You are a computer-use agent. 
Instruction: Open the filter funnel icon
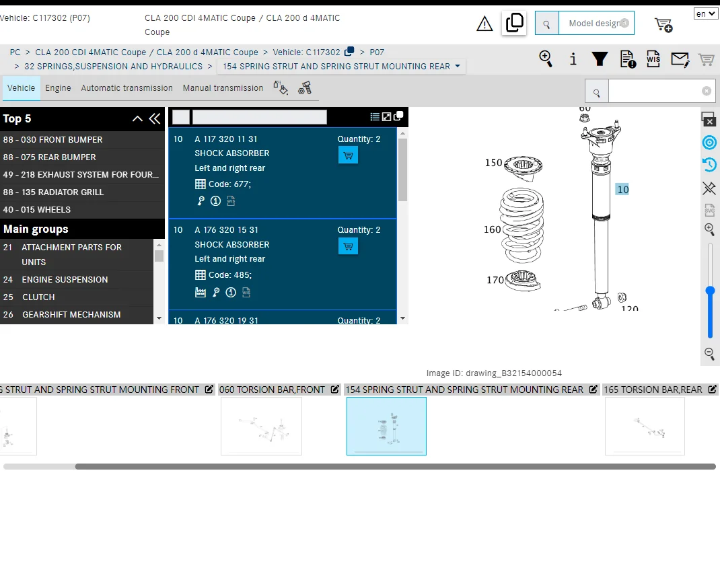[x=600, y=59]
